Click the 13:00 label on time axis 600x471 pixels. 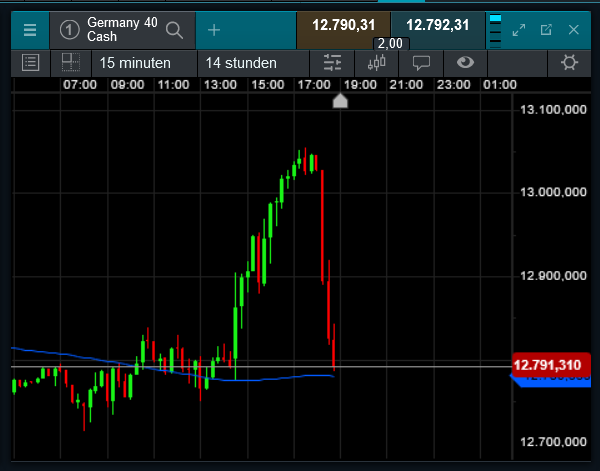pyautogui.click(x=220, y=85)
